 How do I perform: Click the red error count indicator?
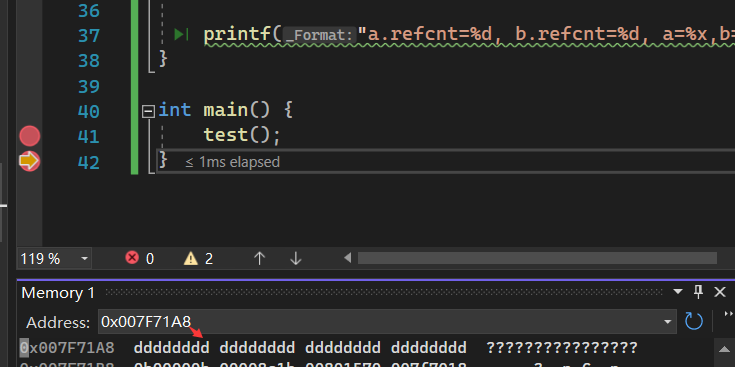click(x=139, y=258)
